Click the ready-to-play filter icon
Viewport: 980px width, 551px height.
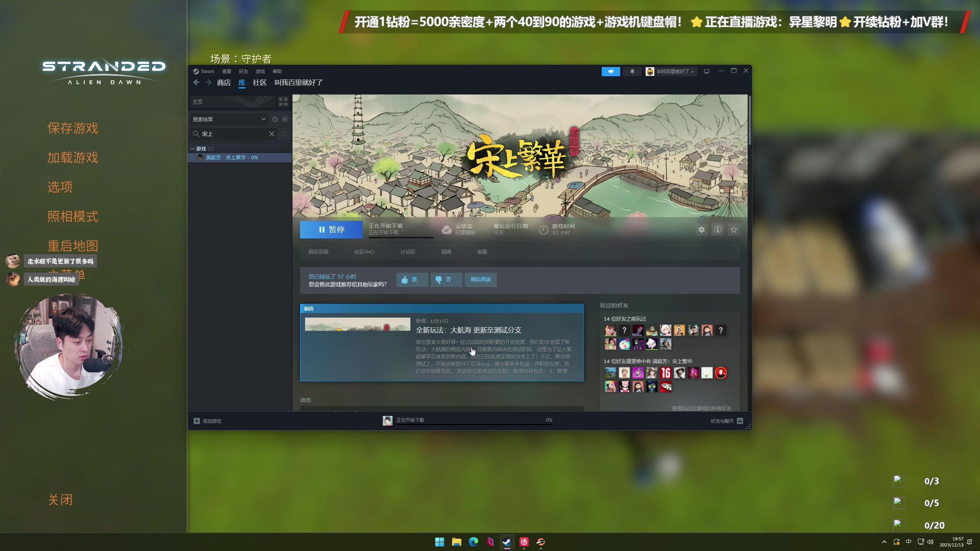point(285,119)
